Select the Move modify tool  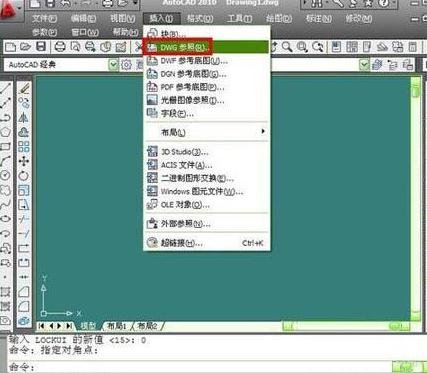point(24,161)
